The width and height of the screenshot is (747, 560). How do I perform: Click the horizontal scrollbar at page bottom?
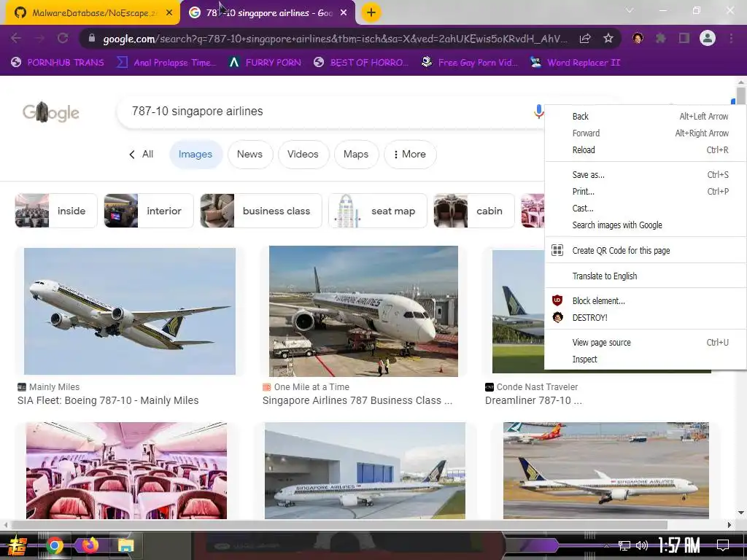(339, 525)
